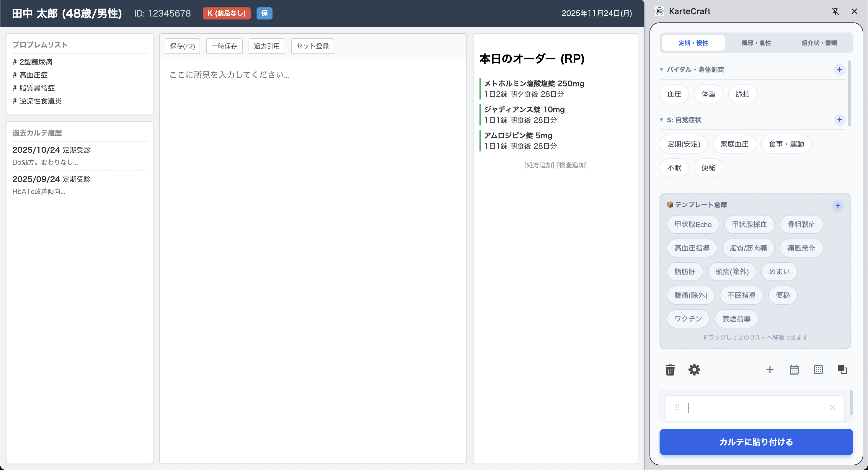Add new template to テンプレート倉庫
Viewport: 868px width, 470px height.
coord(838,205)
